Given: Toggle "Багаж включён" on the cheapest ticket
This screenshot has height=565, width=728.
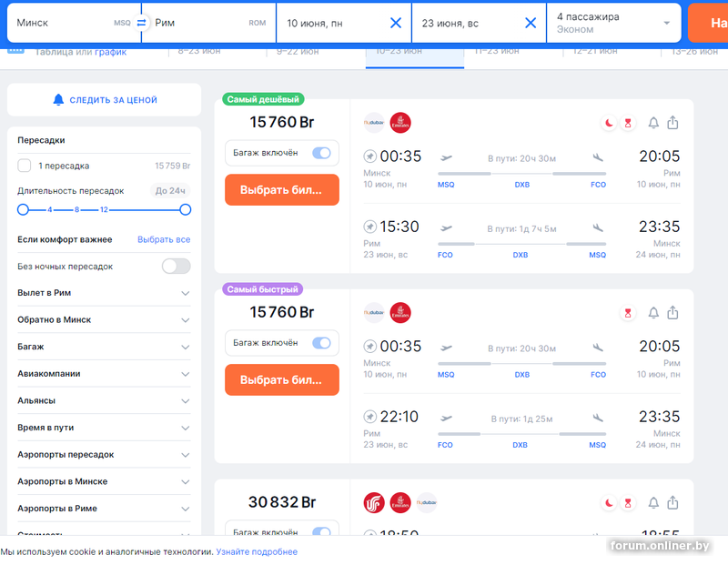Looking at the screenshot, I should (x=321, y=153).
